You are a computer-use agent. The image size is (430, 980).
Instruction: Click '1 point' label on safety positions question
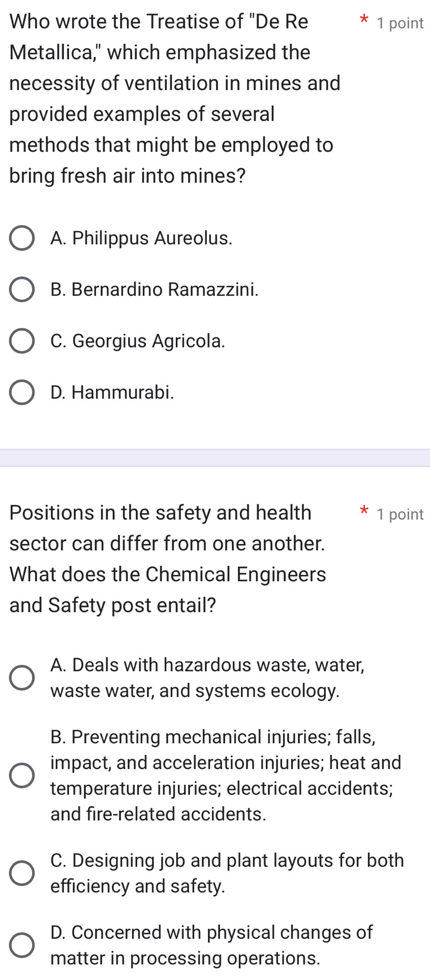pos(400,514)
